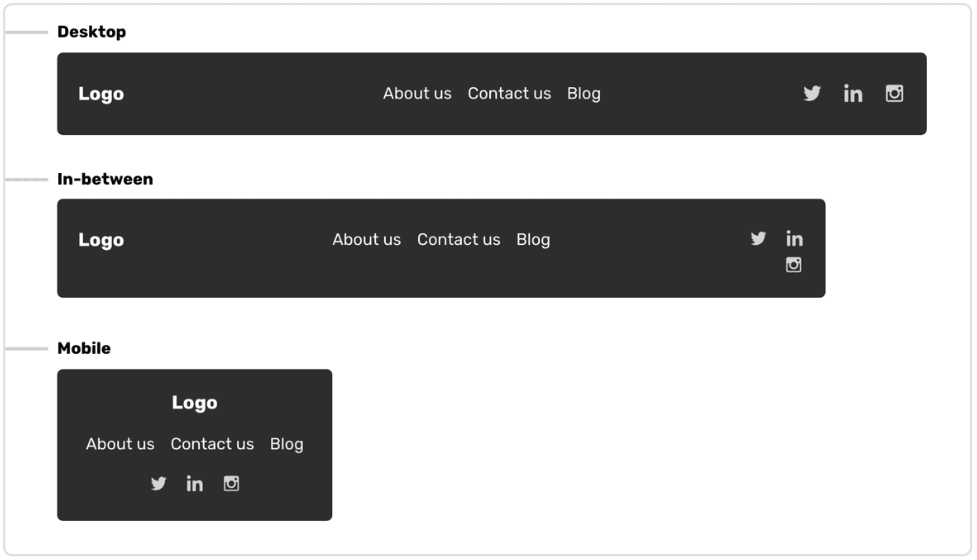Open About us in the Desktop navbar
The image size is (977, 560).
(417, 94)
